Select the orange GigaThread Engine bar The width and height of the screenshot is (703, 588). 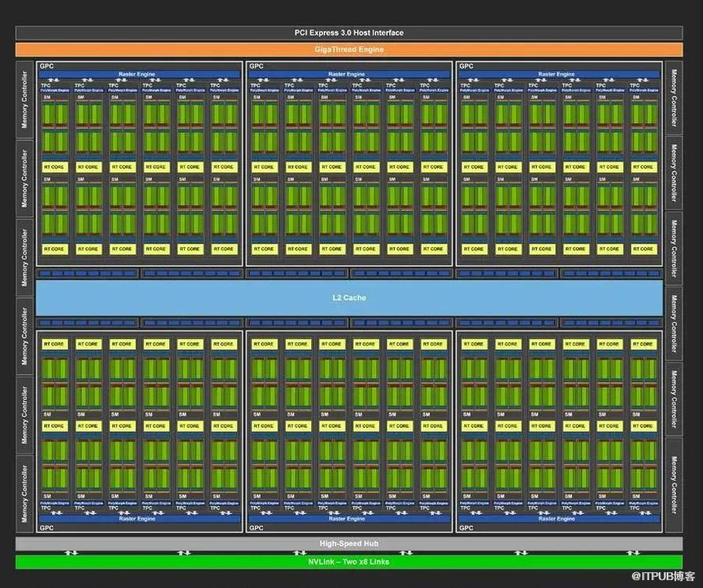coord(349,50)
